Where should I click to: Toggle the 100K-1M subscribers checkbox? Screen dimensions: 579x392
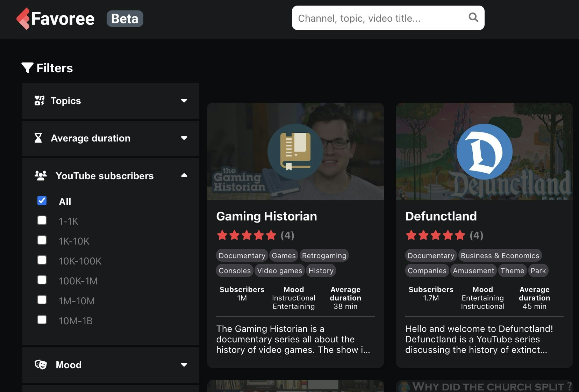pyautogui.click(x=42, y=280)
